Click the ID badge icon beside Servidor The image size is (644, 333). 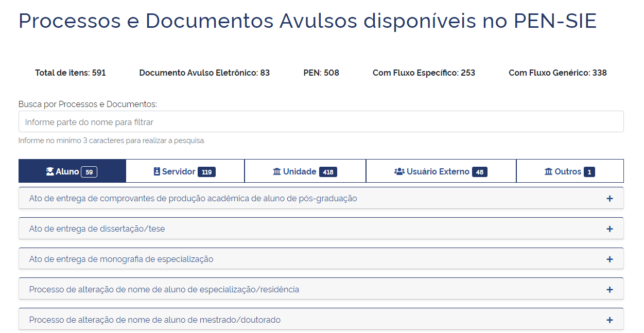click(157, 172)
